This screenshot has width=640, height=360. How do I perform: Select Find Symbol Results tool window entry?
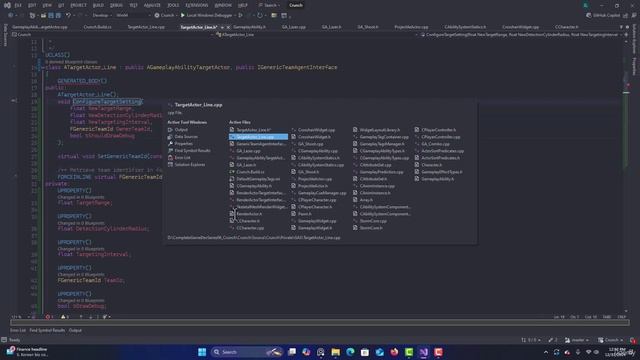pos(189,151)
